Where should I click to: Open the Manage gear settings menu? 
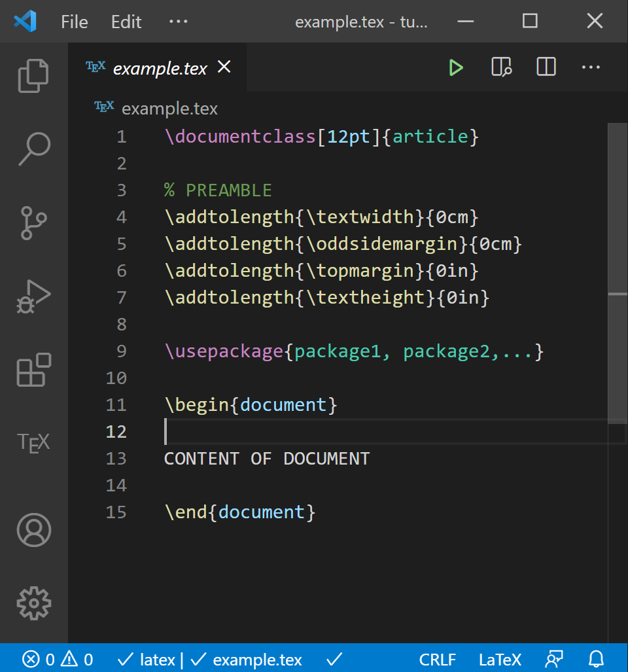point(33,603)
